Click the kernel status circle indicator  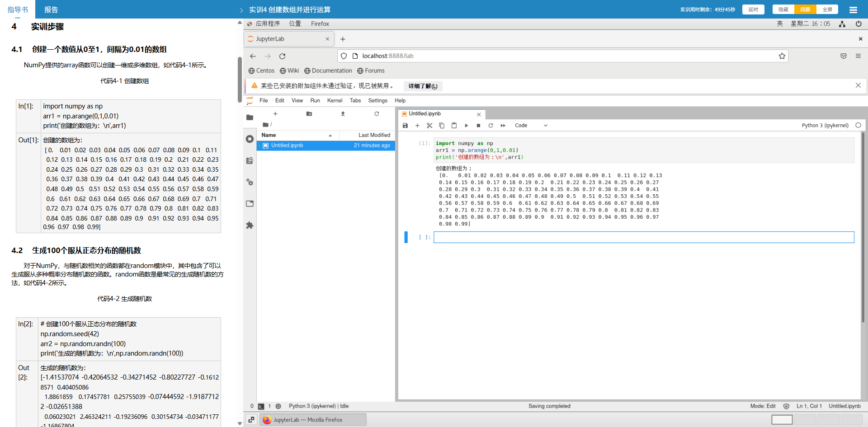858,126
